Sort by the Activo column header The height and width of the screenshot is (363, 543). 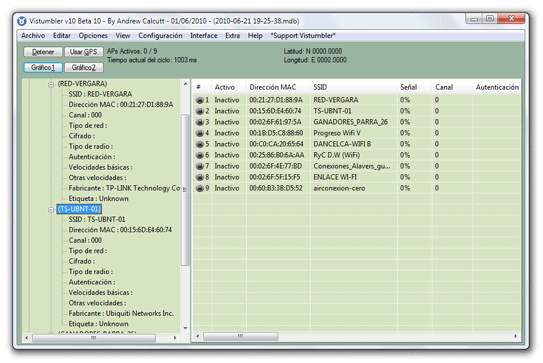229,87
